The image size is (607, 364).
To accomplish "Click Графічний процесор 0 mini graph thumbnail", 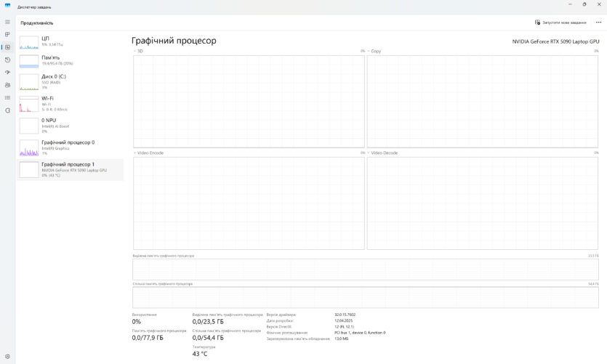I will point(29,147).
